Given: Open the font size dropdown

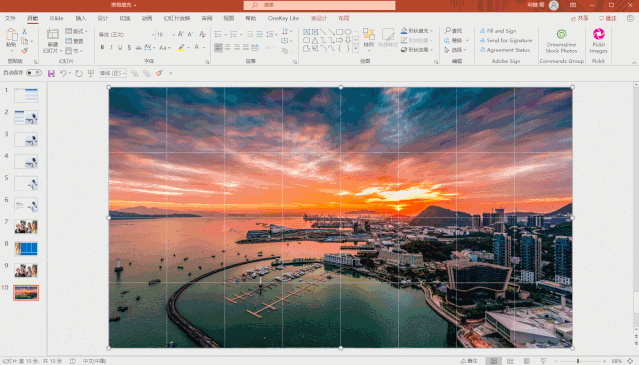Looking at the screenshot, I should tap(173, 35).
